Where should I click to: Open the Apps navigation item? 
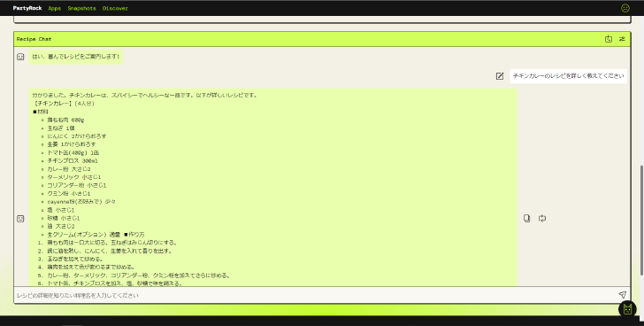55,8
